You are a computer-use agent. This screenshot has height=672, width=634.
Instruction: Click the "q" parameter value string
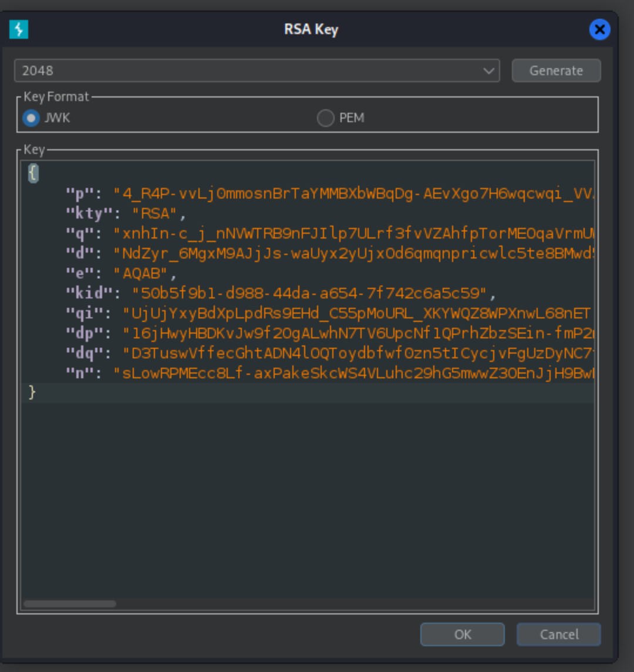352,233
